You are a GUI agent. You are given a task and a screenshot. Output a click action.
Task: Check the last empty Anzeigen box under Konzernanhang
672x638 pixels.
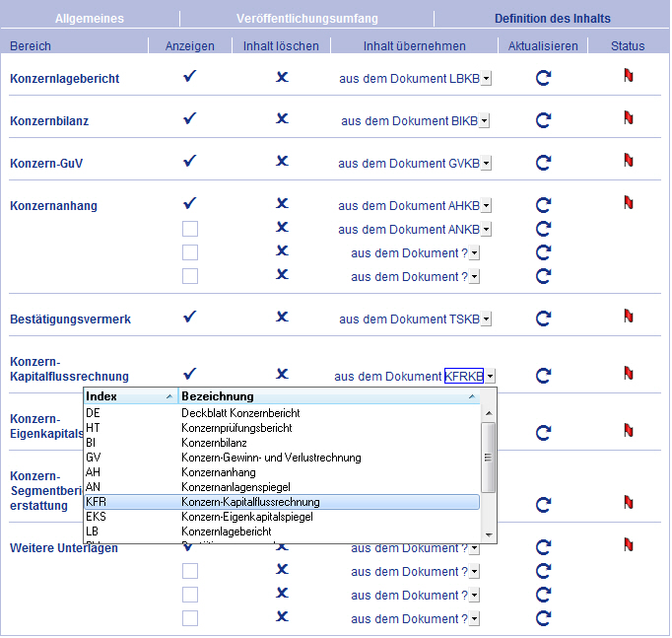(x=190, y=276)
